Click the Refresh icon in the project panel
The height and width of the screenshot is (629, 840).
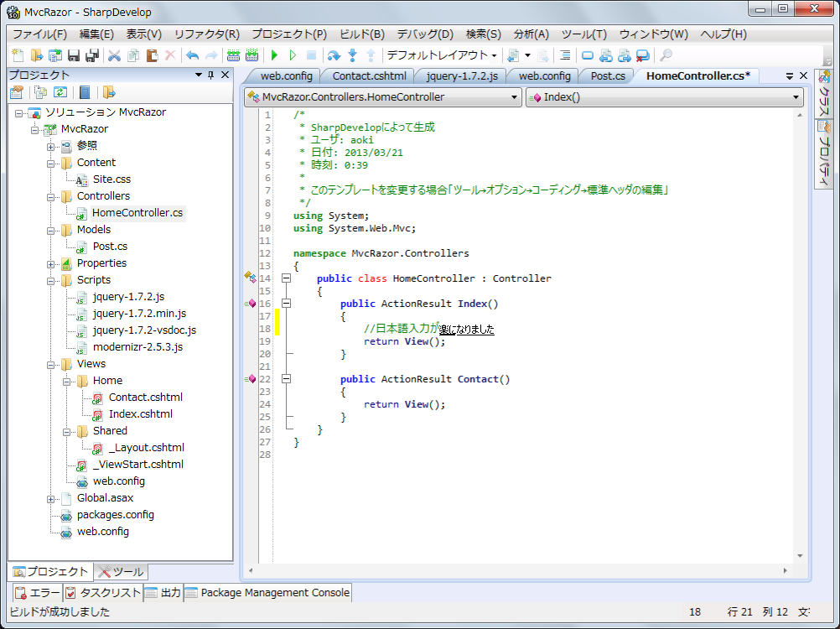(x=60, y=91)
